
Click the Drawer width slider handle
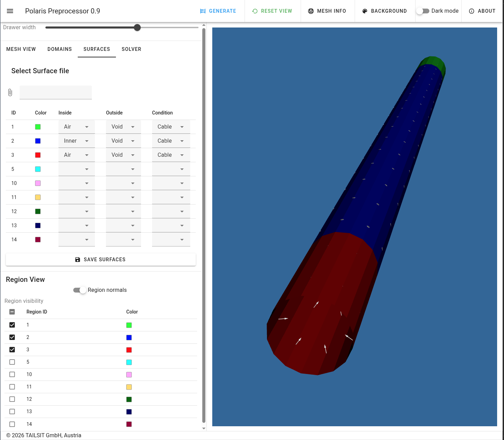pyautogui.click(x=137, y=27)
